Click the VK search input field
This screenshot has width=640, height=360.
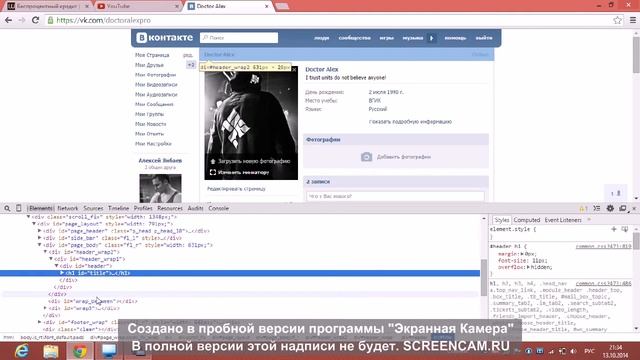[239, 38]
